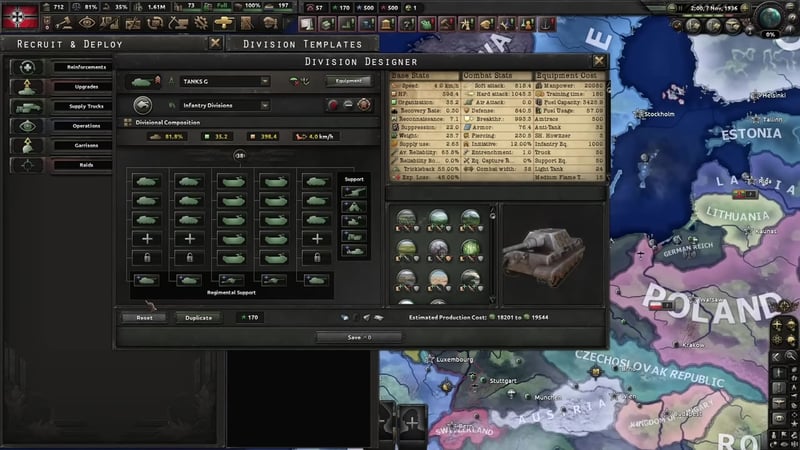
Task: Open the Reinforcements menu entry
Action: pos(83,67)
